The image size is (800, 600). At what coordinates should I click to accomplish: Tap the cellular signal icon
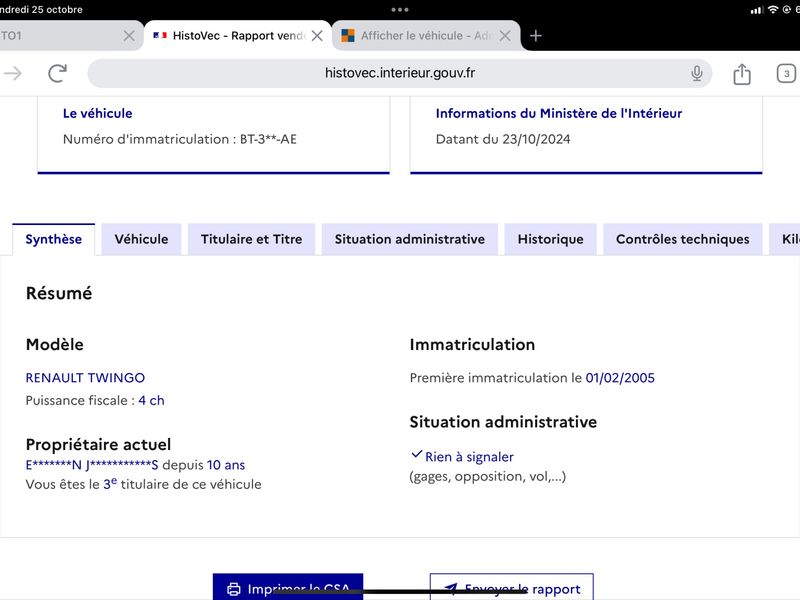(x=757, y=10)
